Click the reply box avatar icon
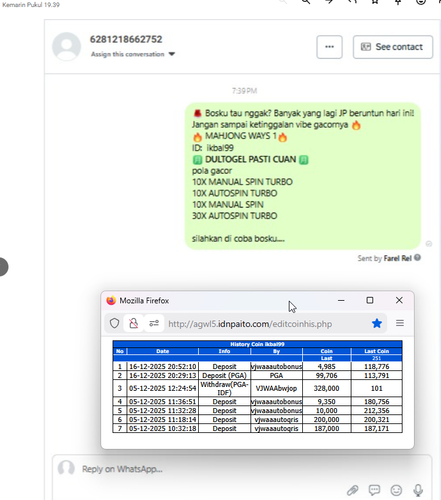 [x=66, y=468]
